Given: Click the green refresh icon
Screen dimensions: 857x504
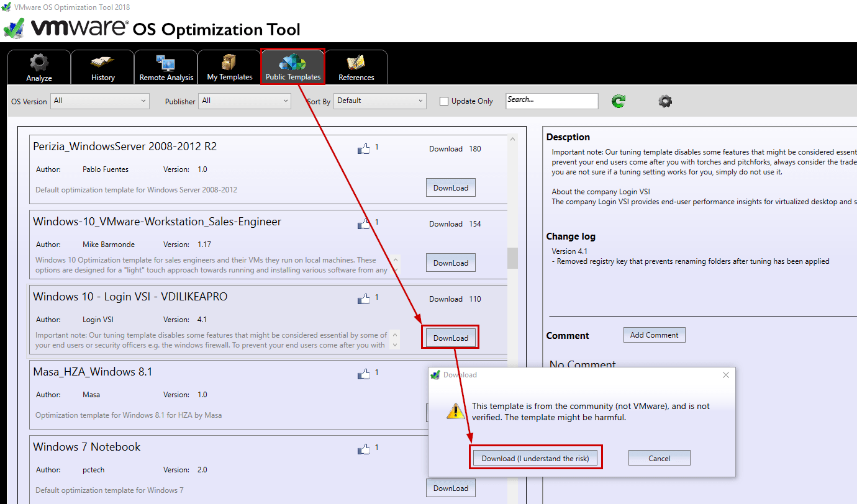Looking at the screenshot, I should 619,101.
